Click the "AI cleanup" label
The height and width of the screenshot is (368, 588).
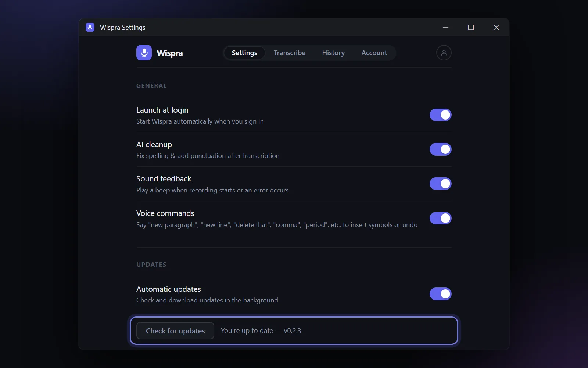pyautogui.click(x=154, y=145)
